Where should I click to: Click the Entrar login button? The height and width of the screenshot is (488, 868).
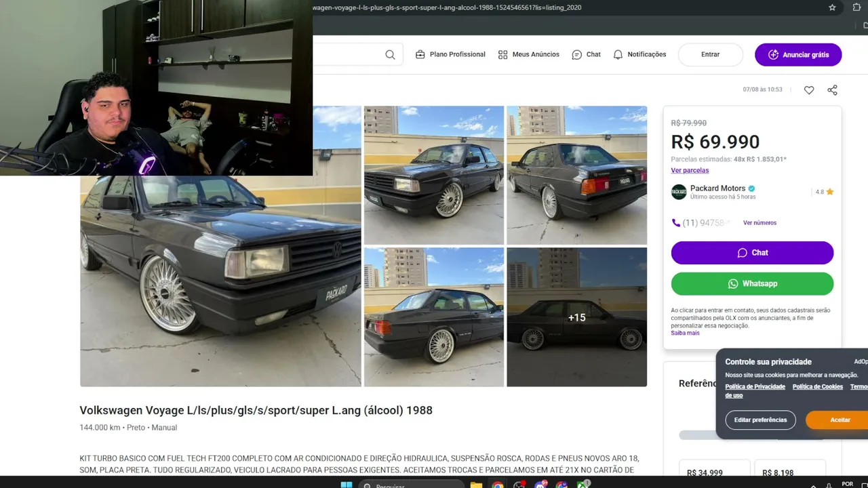(710, 54)
